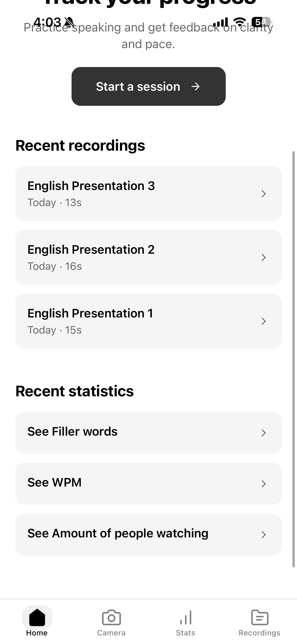The width and height of the screenshot is (297, 644).
Task: Expand English Presentation 2 chevron
Action: (263, 257)
